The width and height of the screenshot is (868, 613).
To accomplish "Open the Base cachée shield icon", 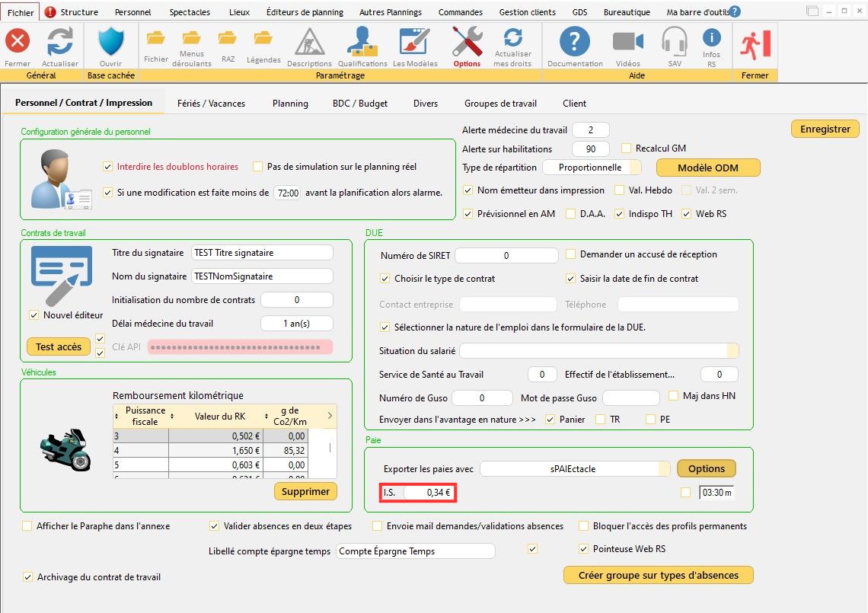I will point(110,42).
